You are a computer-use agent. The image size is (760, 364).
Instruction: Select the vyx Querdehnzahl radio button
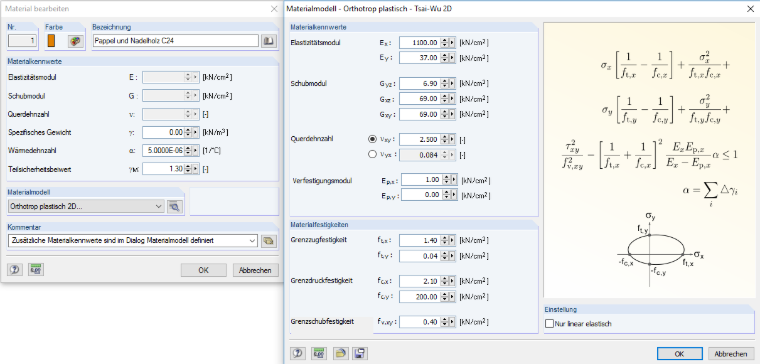(x=372, y=155)
